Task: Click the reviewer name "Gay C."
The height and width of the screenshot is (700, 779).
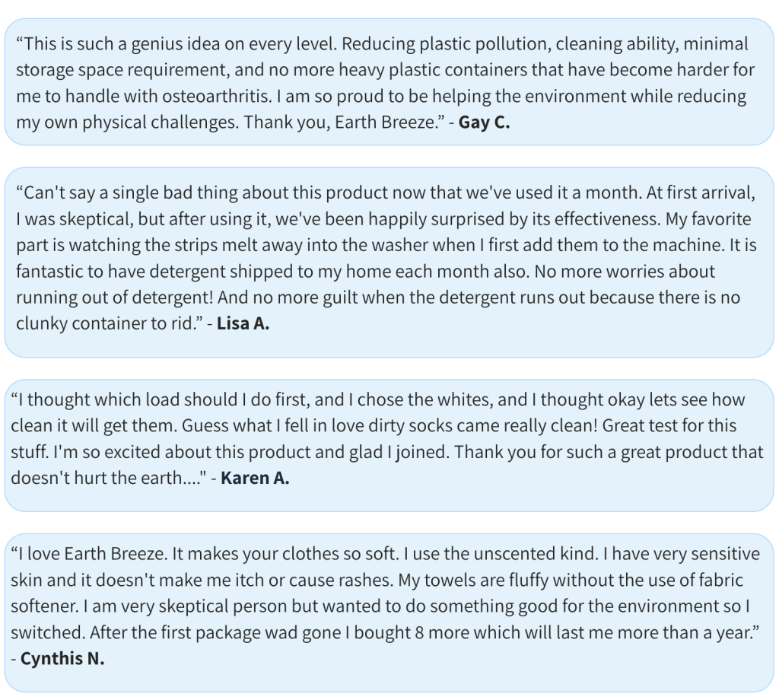Action: [484, 123]
